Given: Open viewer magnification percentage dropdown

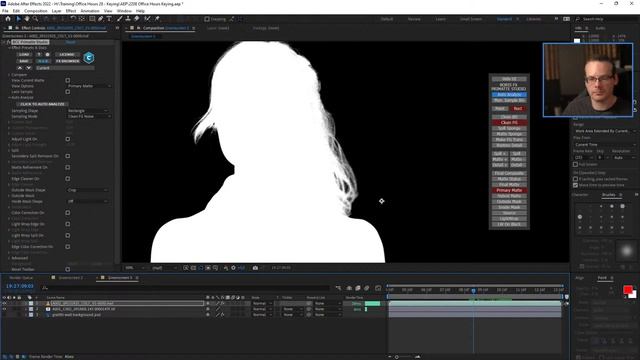Looking at the screenshot, I should coord(134,268).
